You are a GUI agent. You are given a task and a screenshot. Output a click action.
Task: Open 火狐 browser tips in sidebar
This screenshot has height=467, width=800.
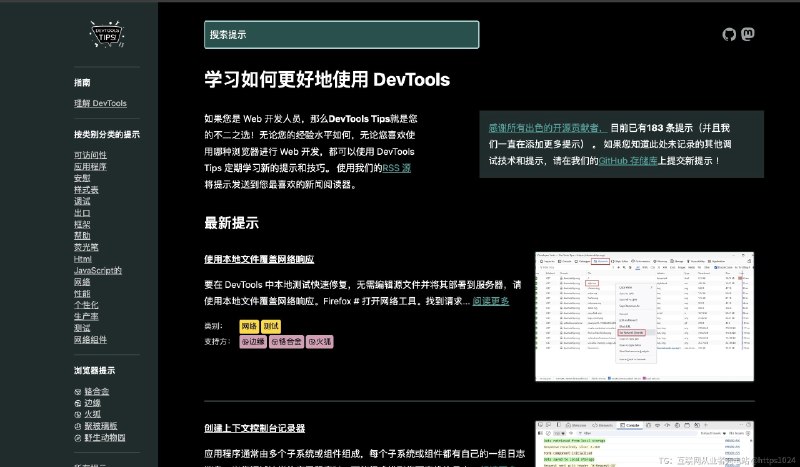[92, 414]
